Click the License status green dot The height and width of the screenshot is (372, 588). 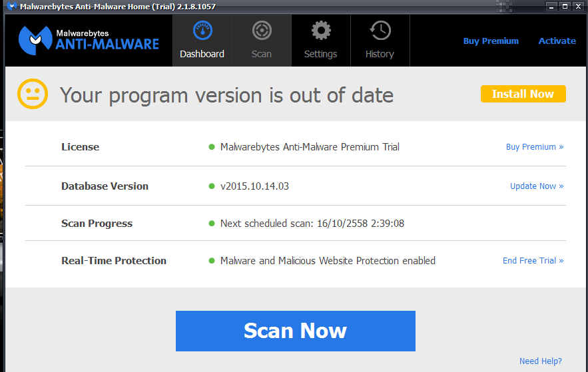click(212, 147)
